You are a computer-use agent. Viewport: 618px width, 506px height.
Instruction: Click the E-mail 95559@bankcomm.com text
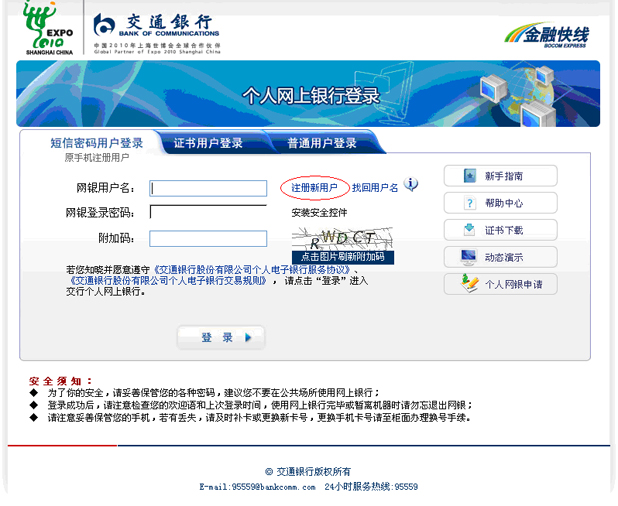257,487
